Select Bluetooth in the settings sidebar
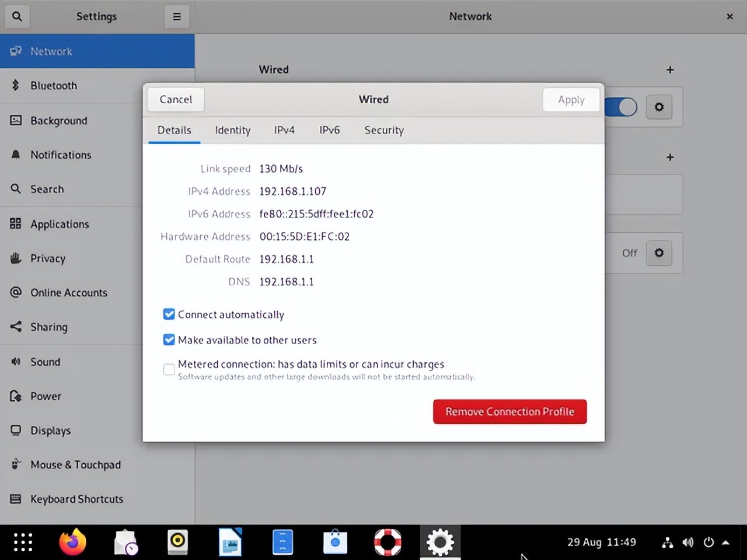 [54, 86]
